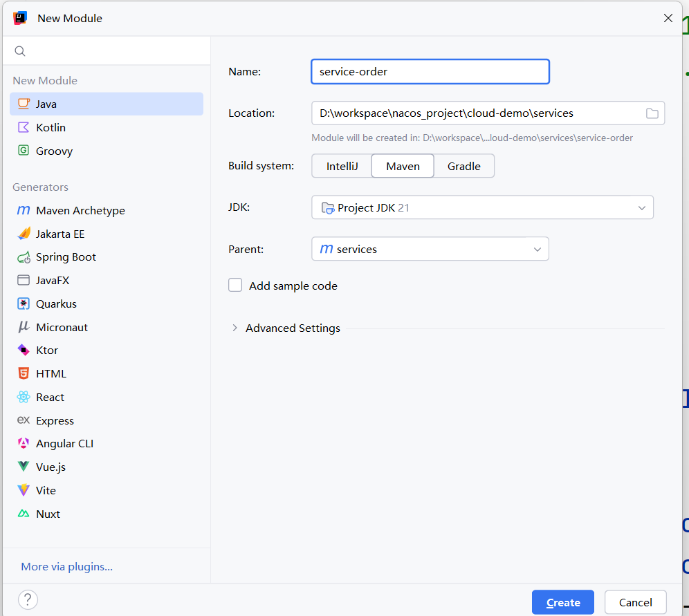The image size is (689, 616).
Task: Expand Advanced Settings section
Action: (x=235, y=328)
